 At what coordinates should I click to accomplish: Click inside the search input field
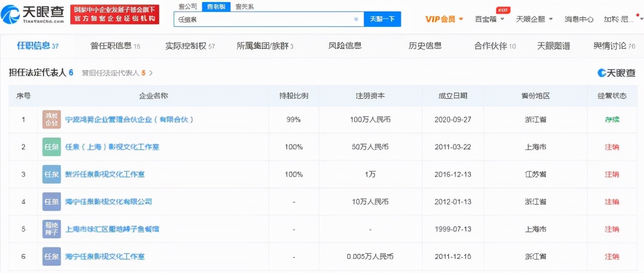(x=261, y=19)
